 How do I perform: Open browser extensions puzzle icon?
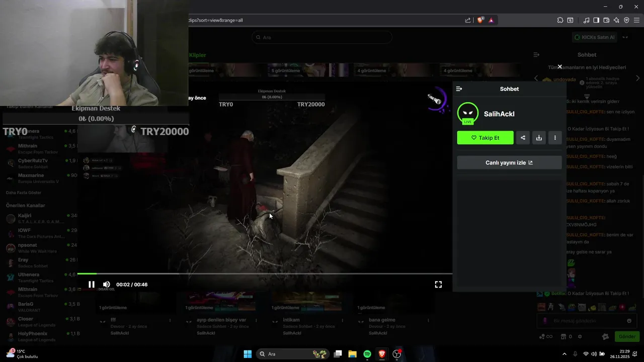(x=560, y=20)
